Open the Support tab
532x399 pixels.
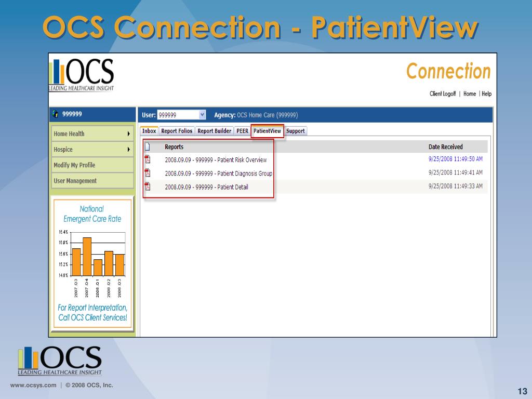(x=296, y=131)
